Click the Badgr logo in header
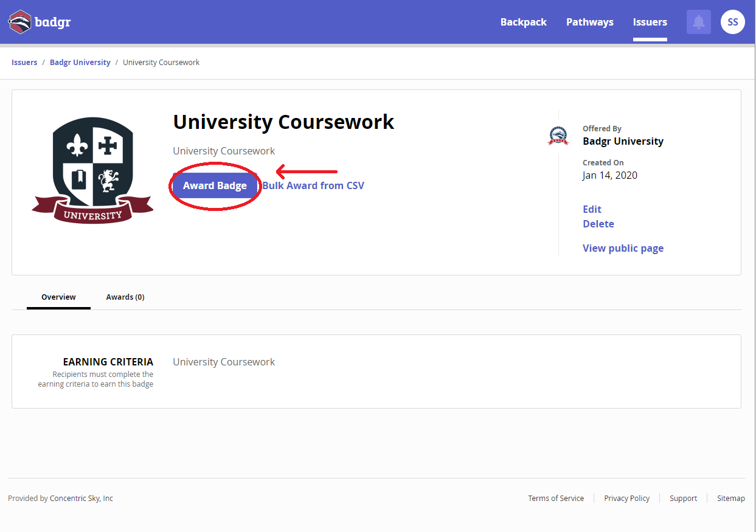The height and width of the screenshot is (532, 756). point(40,22)
